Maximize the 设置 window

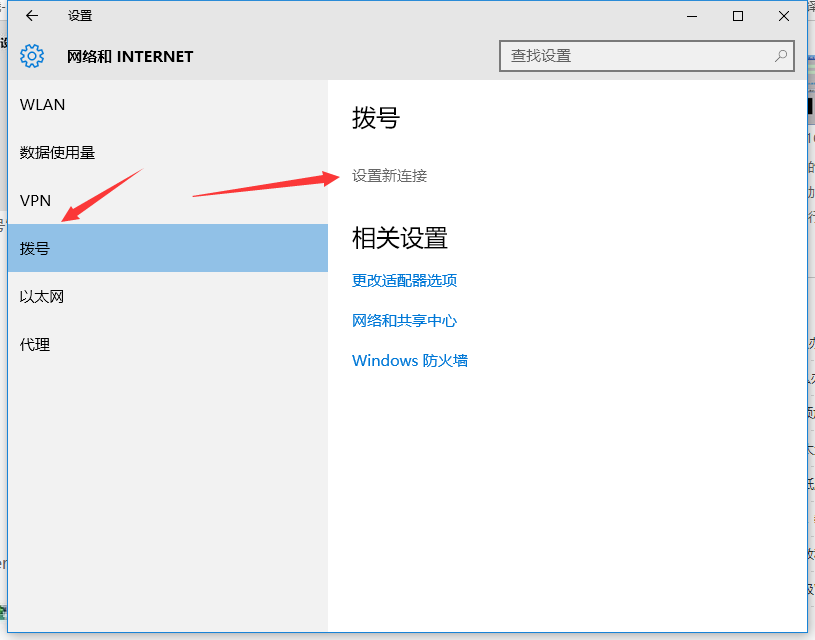[738, 16]
